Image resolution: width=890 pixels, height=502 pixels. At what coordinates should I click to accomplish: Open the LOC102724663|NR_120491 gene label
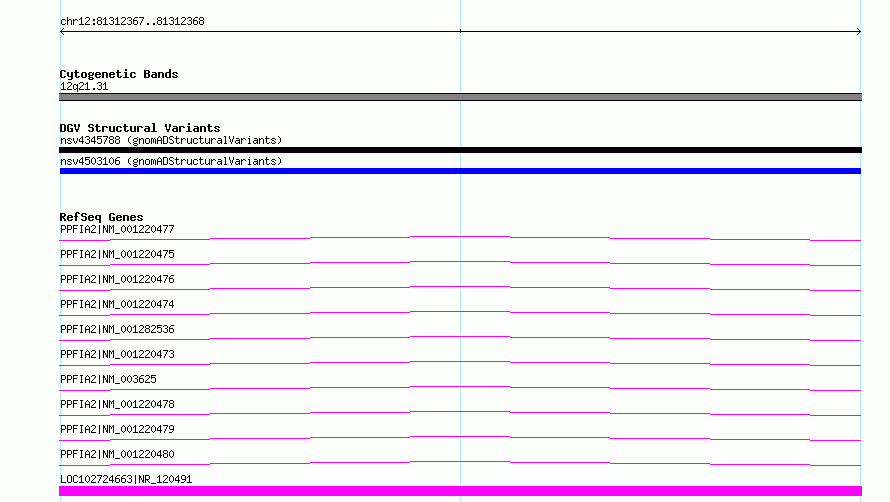(126, 479)
